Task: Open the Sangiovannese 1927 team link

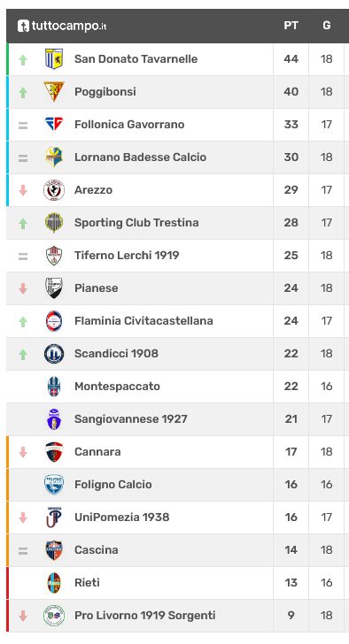Action: tap(131, 419)
